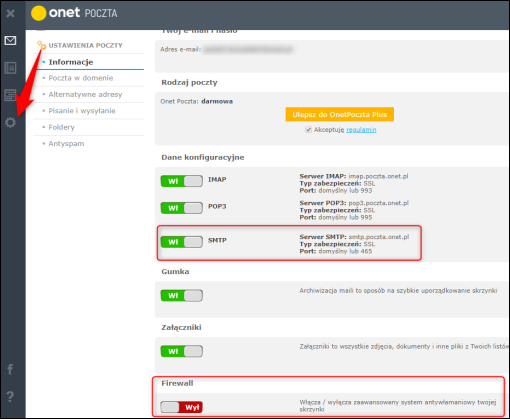Click the onet POCZTA header title

tap(83, 13)
